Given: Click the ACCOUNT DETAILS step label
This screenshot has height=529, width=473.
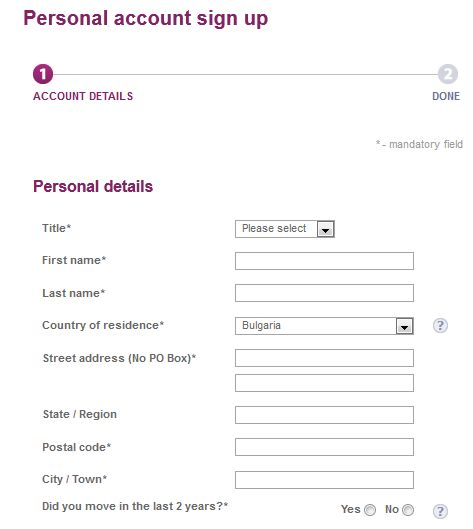Looking at the screenshot, I should (83, 96).
